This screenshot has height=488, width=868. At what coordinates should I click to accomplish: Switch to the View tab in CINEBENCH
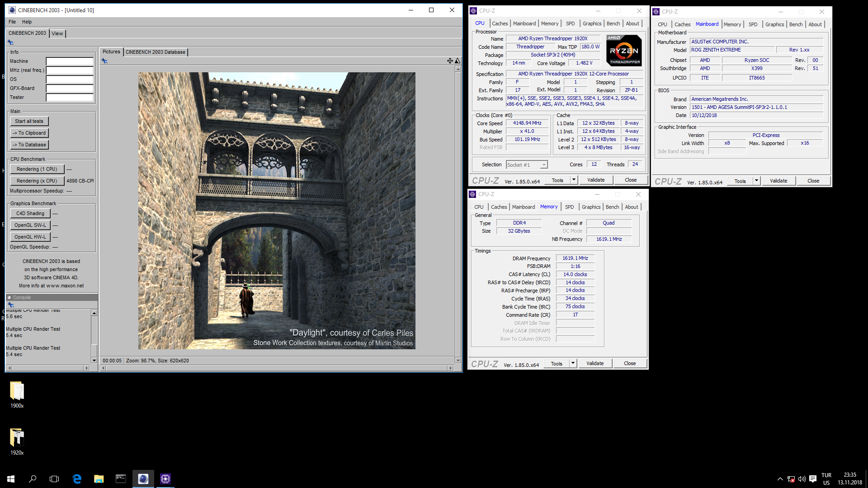coord(57,33)
